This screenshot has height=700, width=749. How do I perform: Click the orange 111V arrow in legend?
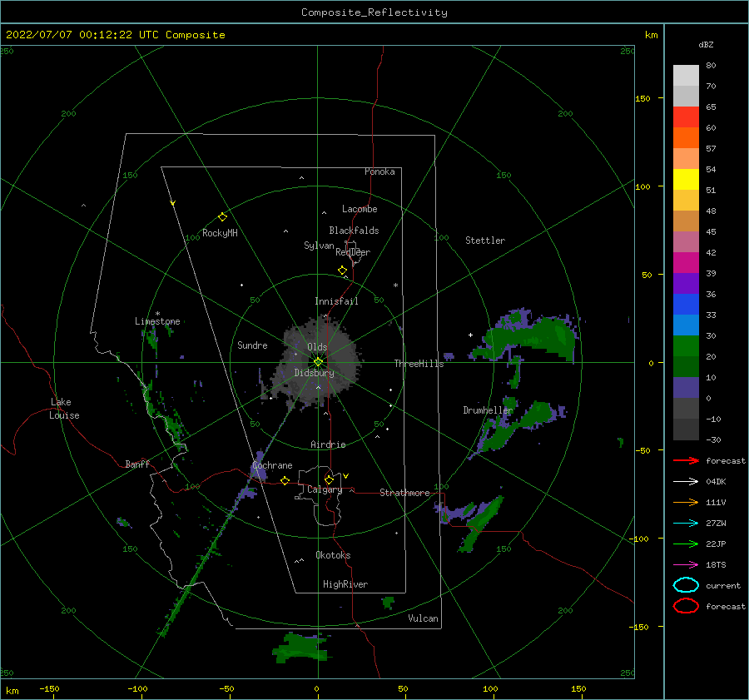click(686, 502)
